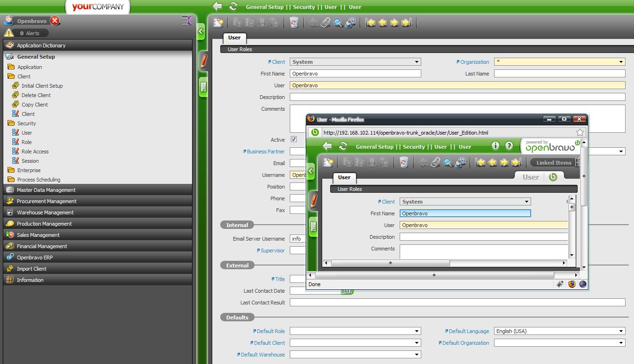Open the attachments paperclip in main toolbar
634x364 pixels.
point(326,23)
